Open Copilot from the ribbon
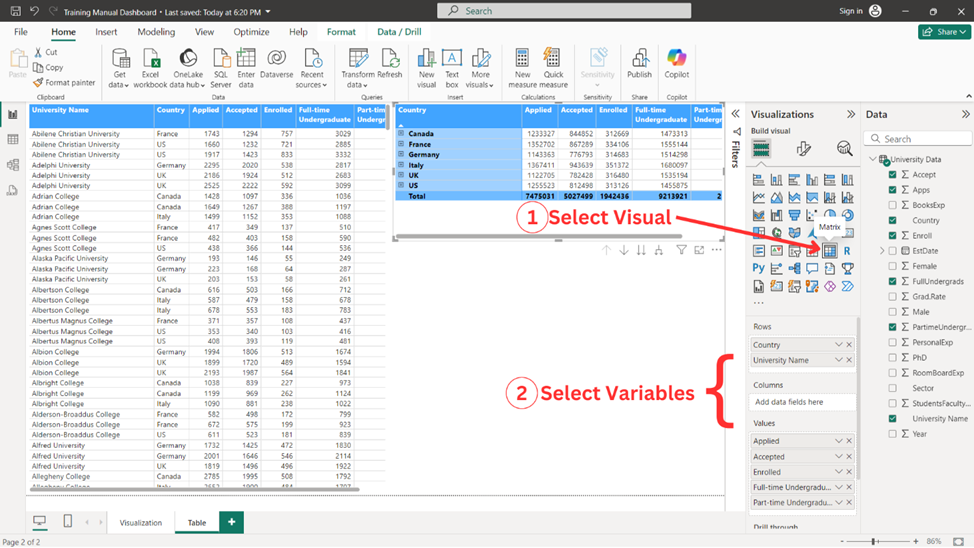The width and height of the screenshot is (974, 548). [676, 63]
